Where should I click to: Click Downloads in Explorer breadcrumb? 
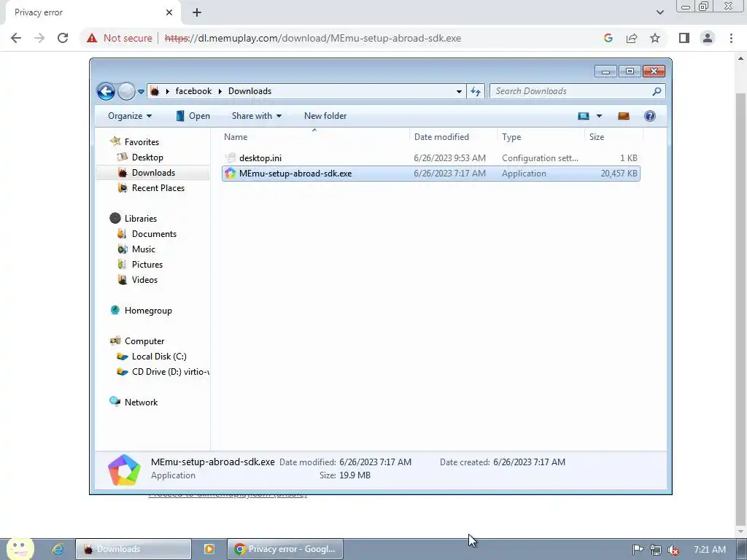pos(249,91)
